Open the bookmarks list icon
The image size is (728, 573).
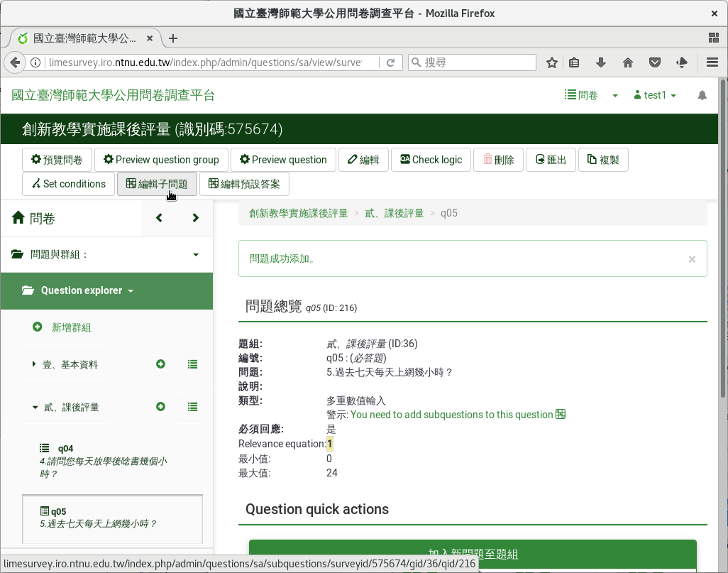(574, 62)
